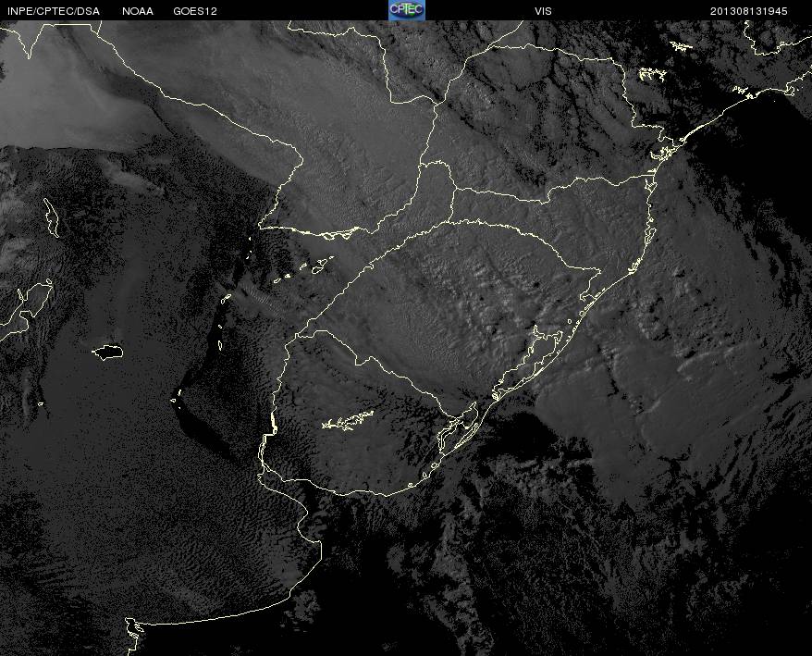Click the small island outline near the top right coast
This screenshot has width=812, height=656.
[x=681, y=45]
